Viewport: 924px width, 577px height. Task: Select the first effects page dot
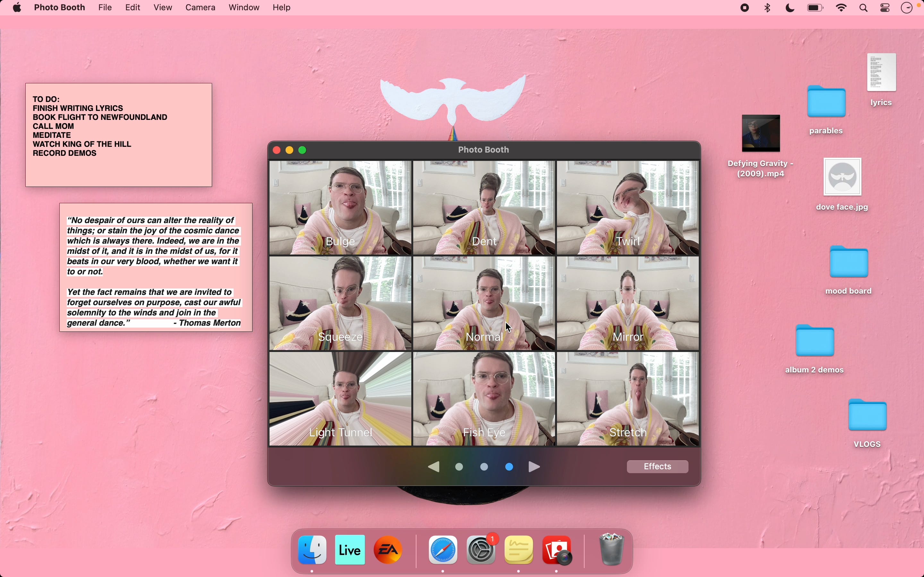pos(459,467)
